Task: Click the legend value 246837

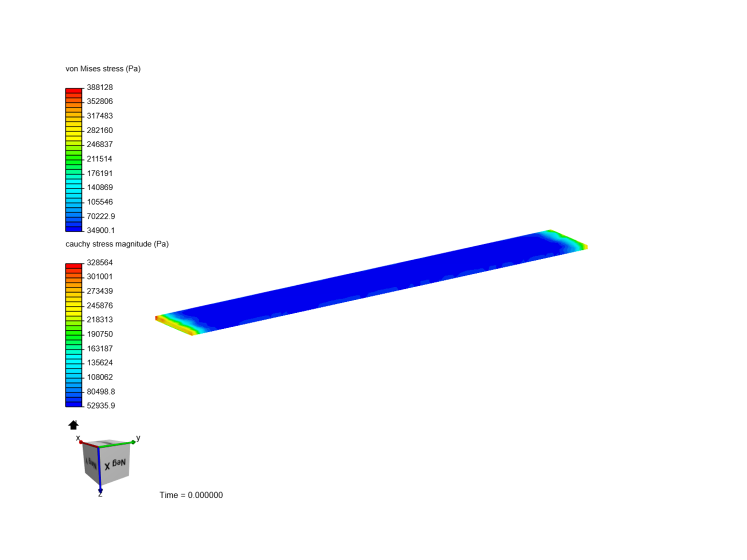Action: pos(100,144)
